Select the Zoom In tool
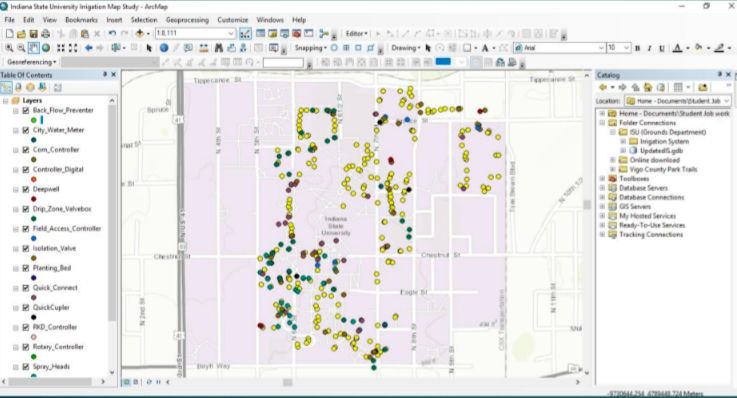 pyautogui.click(x=9, y=48)
